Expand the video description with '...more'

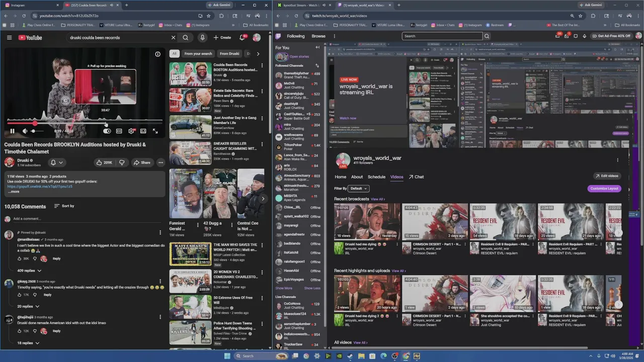click(14, 192)
